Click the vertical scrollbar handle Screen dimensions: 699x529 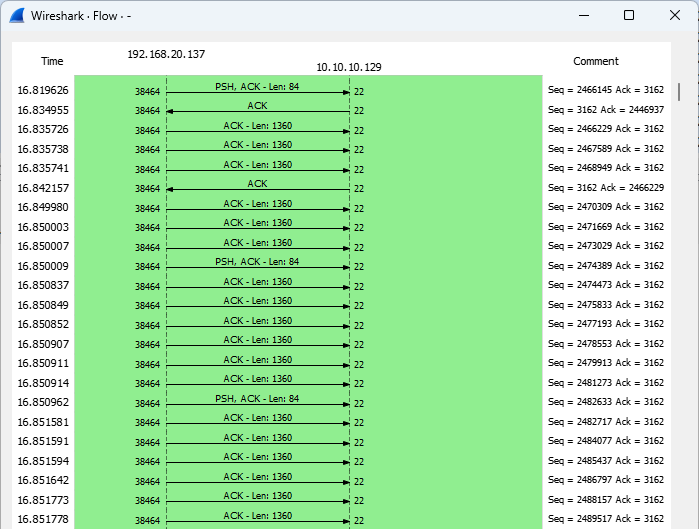pyautogui.click(x=678, y=92)
